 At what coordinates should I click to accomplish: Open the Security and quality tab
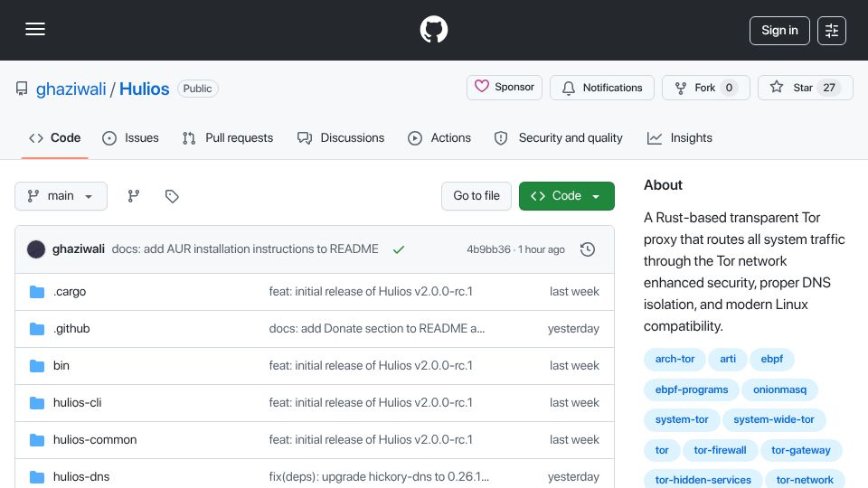click(559, 137)
